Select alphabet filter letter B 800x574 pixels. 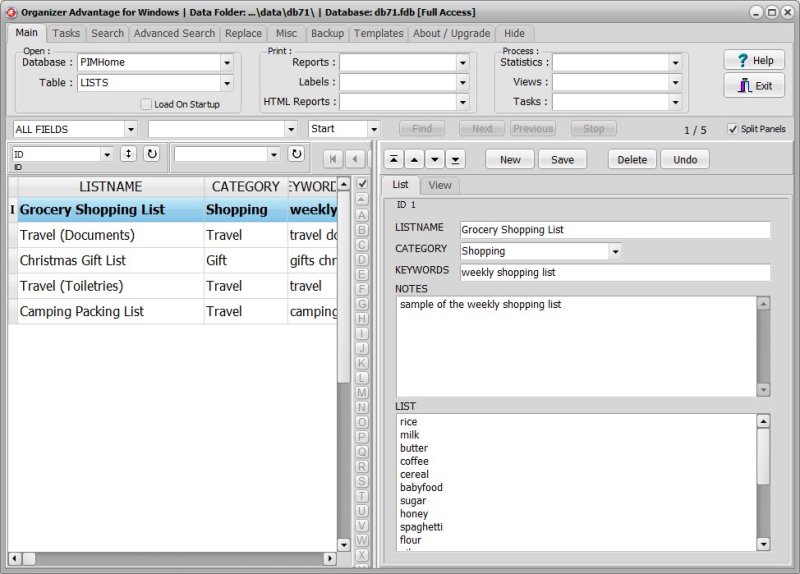(362, 230)
